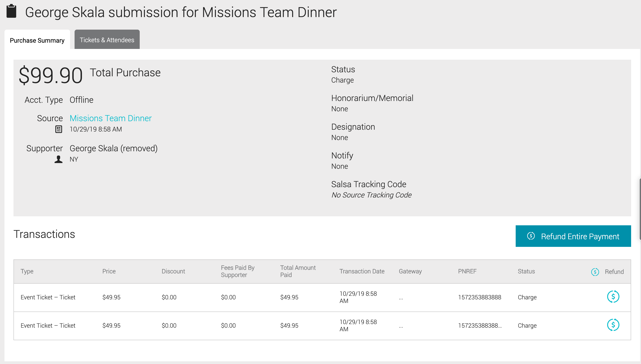
Task: Click dollar icon inside Refund Entire Payment button
Action: coord(531,236)
